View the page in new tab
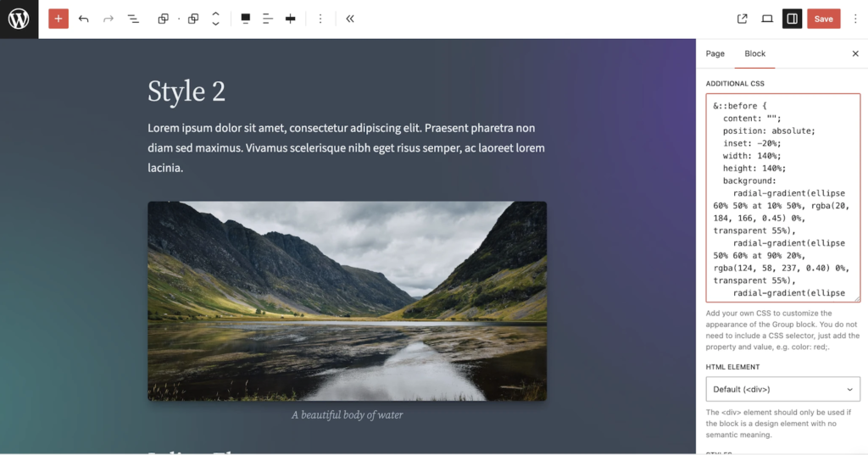The width and height of the screenshot is (868, 455). point(742,19)
